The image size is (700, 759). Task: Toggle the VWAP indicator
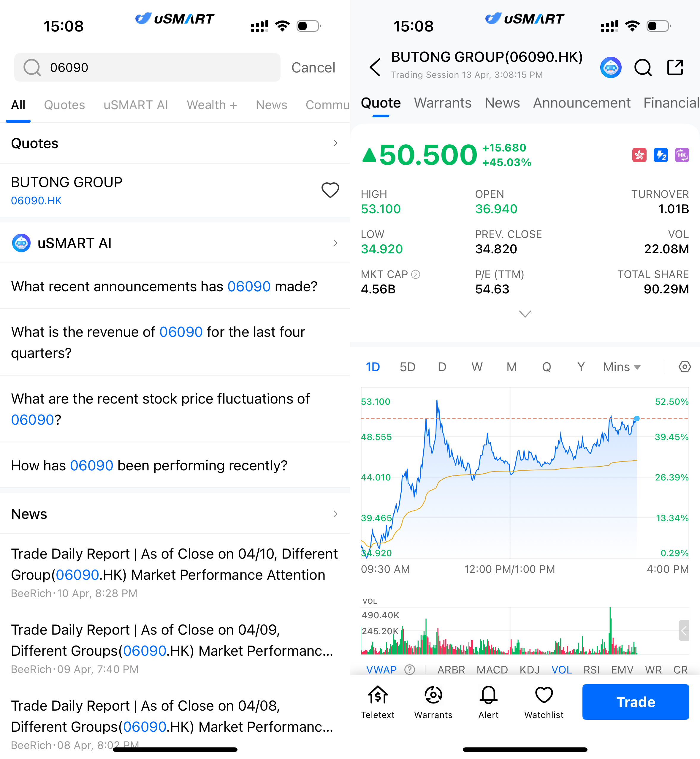tap(381, 670)
